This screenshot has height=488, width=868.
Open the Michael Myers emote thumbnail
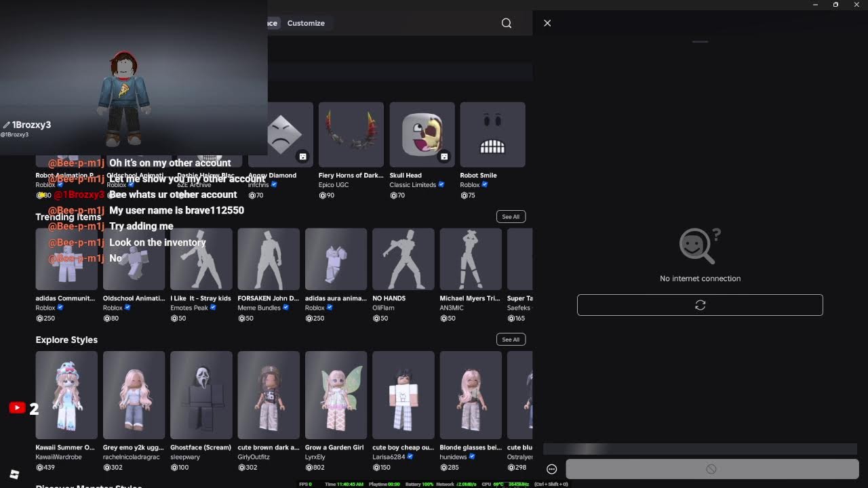pyautogui.click(x=471, y=259)
